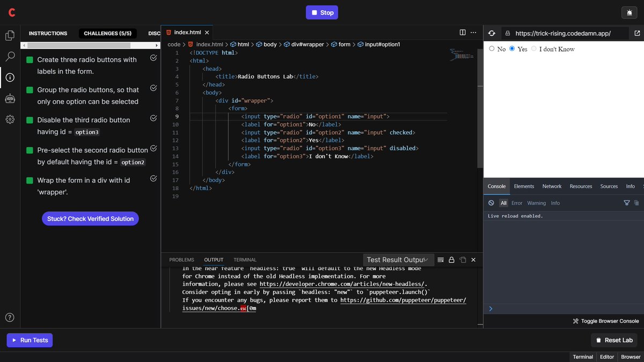Screen dimensions: 644x362
Task: Clear the output panel icon
Action: tap(441, 260)
